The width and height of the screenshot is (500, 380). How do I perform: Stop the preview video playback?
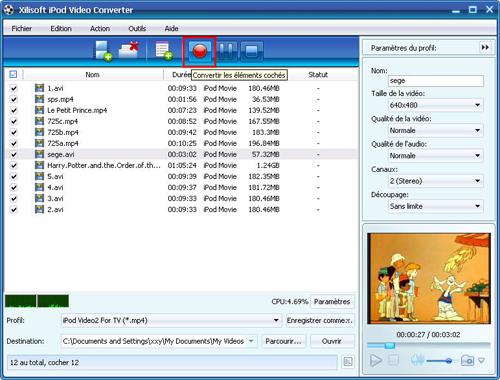click(394, 360)
